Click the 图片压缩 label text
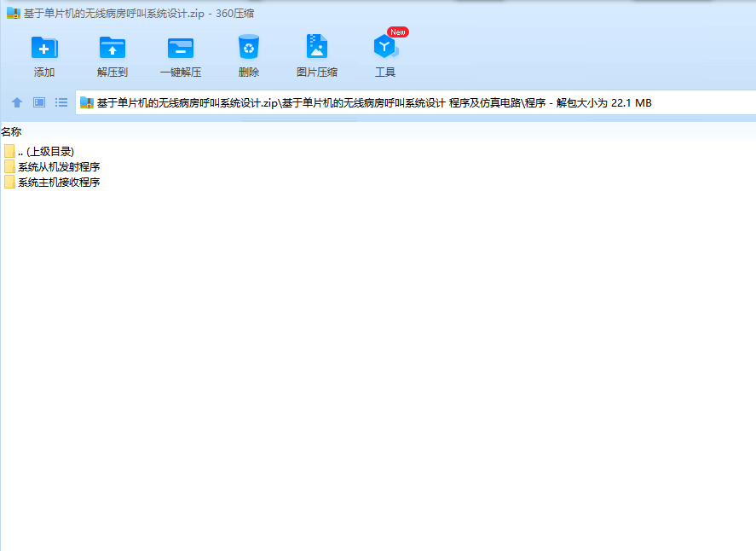Viewport: 756px width, 551px height. tap(317, 72)
